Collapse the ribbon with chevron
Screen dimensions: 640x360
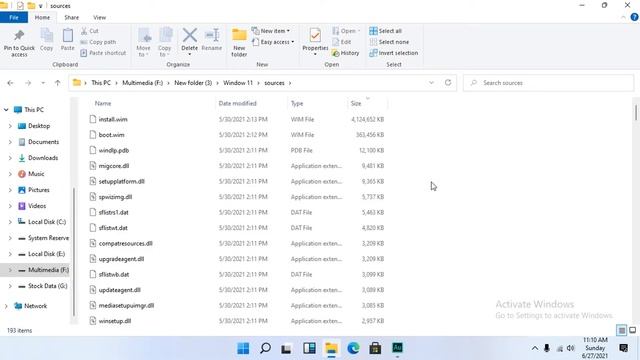[623, 18]
